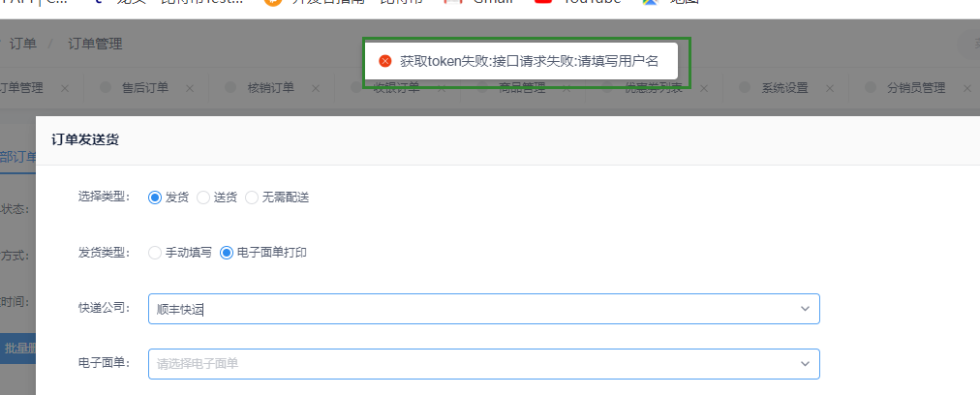980x395 pixels.
Task: Click the 获取token失败 error message text
Action: [x=530, y=61]
